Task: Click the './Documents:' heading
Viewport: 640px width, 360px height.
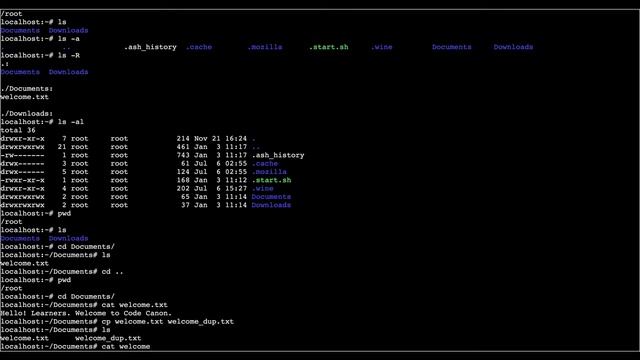Action: tap(27, 89)
